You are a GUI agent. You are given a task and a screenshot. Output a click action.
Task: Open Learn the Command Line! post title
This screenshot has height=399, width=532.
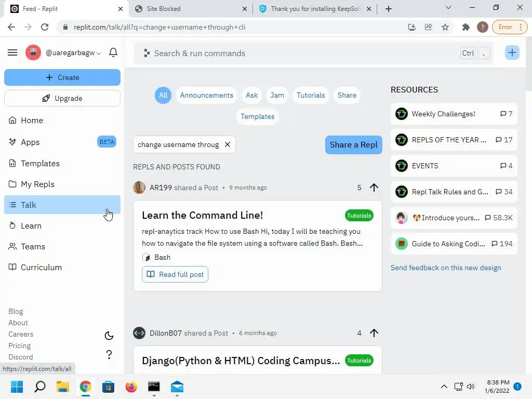[203, 216]
